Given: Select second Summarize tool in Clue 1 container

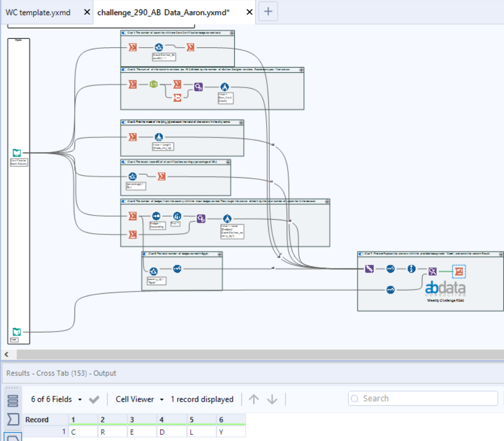Looking at the screenshot, I should pos(191,47).
